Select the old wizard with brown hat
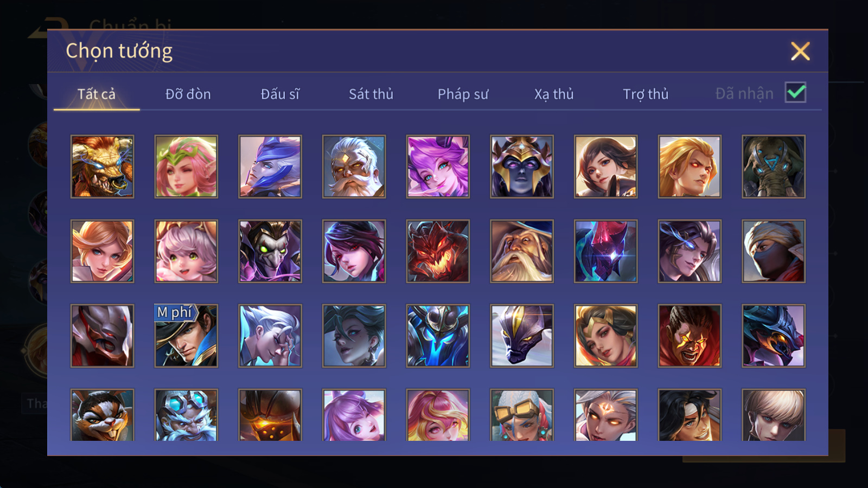Viewport: 868px width, 488px height. pyautogui.click(x=522, y=251)
